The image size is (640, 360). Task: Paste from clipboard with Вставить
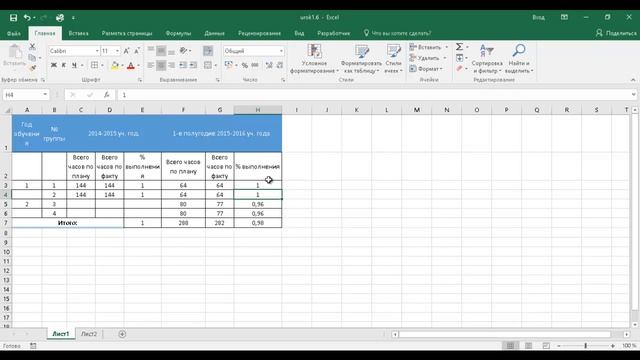[x=14, y=56]
